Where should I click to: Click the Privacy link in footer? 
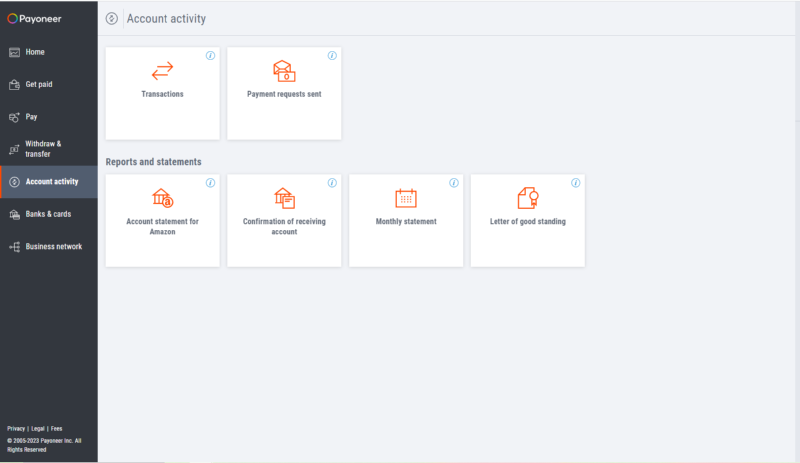click(x=15, y=428)
